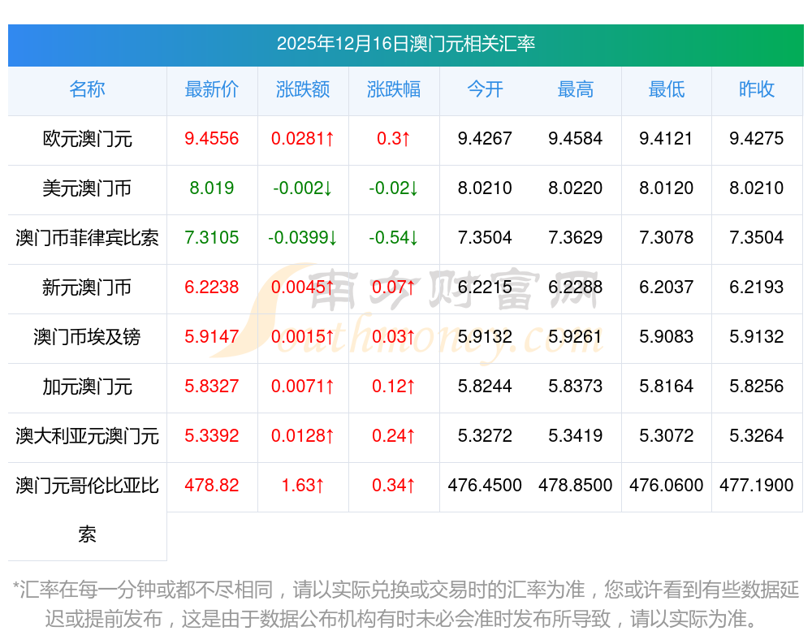Select the 澳门元哥伦比亚比索 row name
This screenshot has width=812, height=644.
point(87,510)
